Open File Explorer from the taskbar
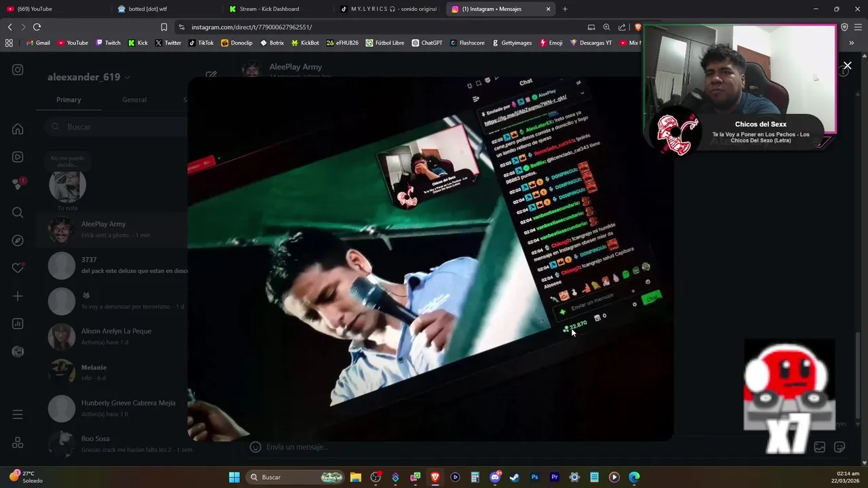Viewport: 868px width, 488px height. (355, 477)
